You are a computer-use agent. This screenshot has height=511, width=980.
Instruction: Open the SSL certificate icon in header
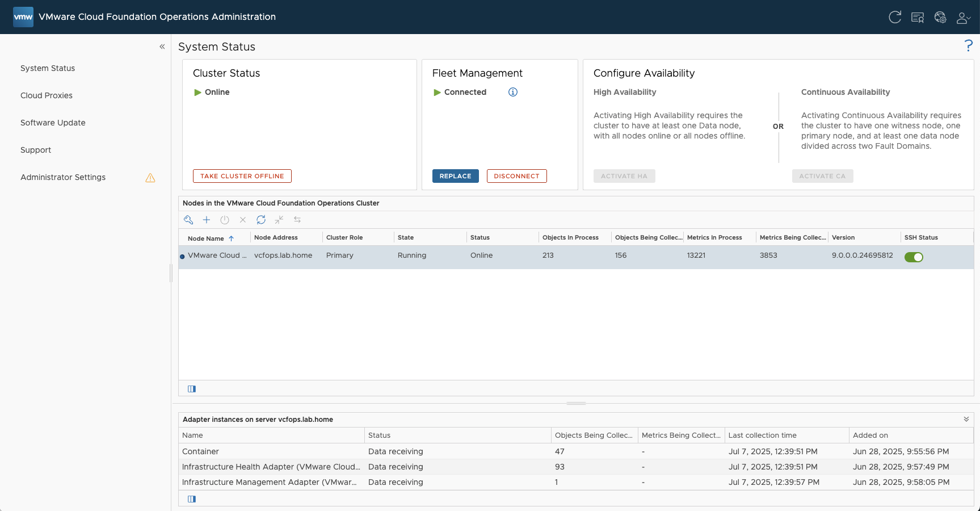[918, 18]
